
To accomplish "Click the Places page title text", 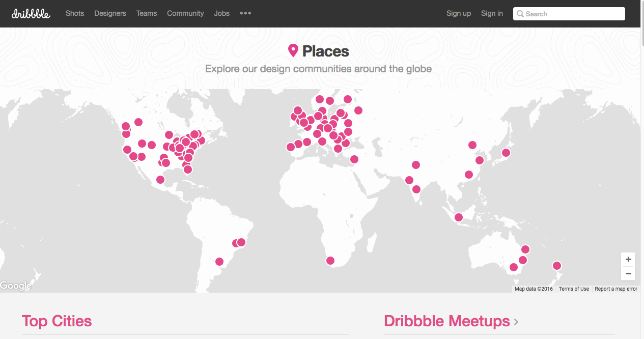I will click(326, 51).
